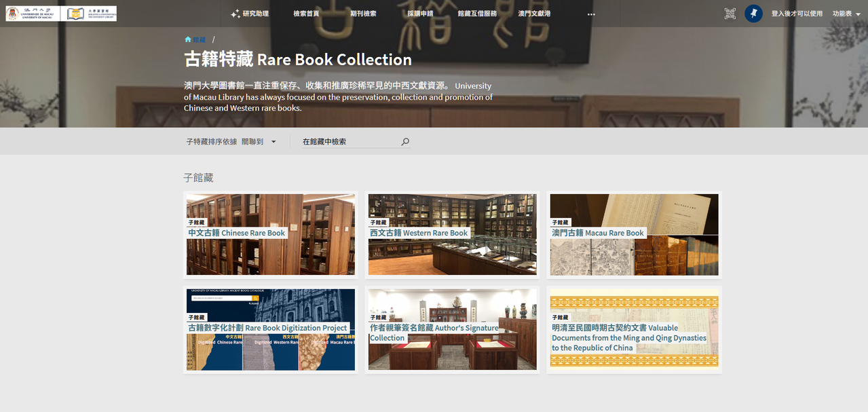The width and height of the screenshot is (868, 412).
Task: Open 期刊檢索 journal search
Action: tap(363, 14)
